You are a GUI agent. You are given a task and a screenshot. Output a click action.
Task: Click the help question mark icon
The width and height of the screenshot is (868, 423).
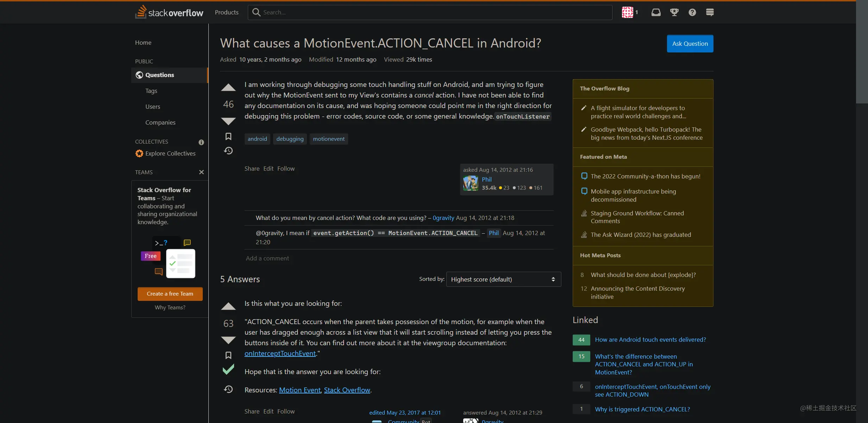coord(692,12)
